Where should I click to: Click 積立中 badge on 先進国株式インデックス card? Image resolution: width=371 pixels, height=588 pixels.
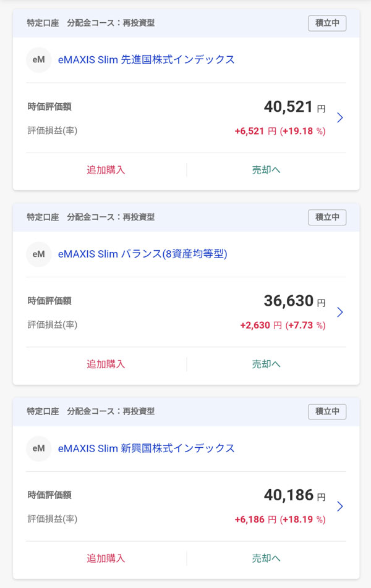pos(327,23)
